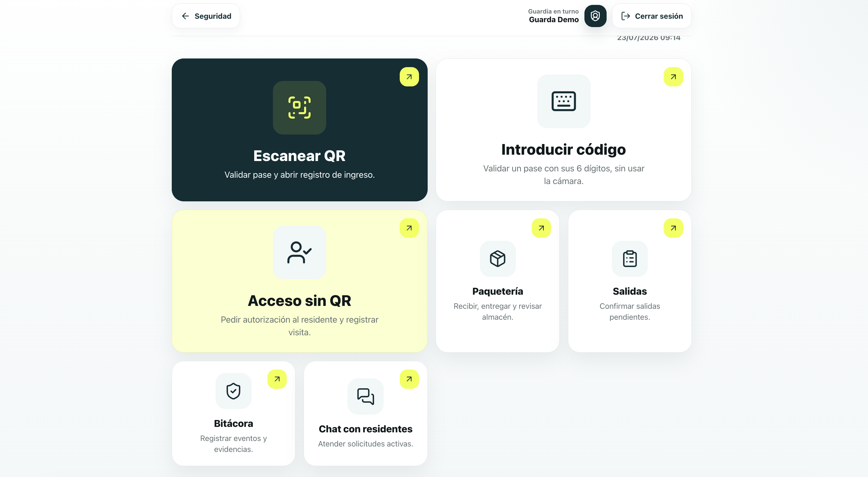Click 'Pedir autorización al residente' description

point(299,326)
